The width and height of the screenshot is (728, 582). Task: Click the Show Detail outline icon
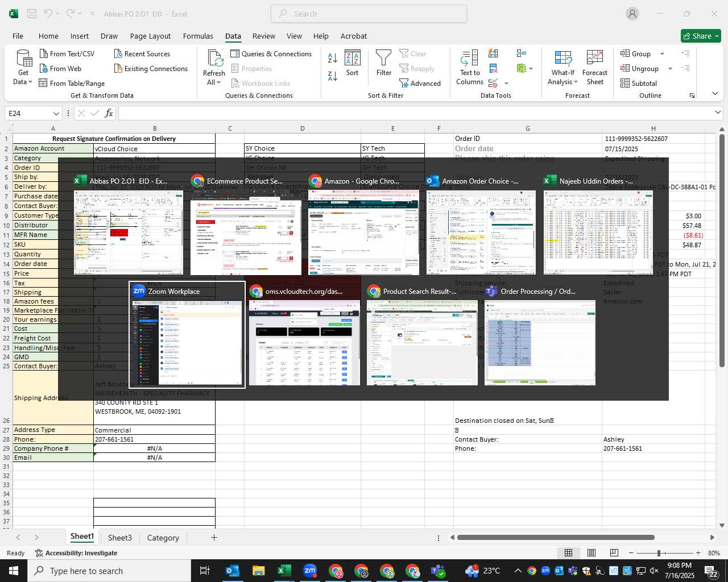pos(686,53)
